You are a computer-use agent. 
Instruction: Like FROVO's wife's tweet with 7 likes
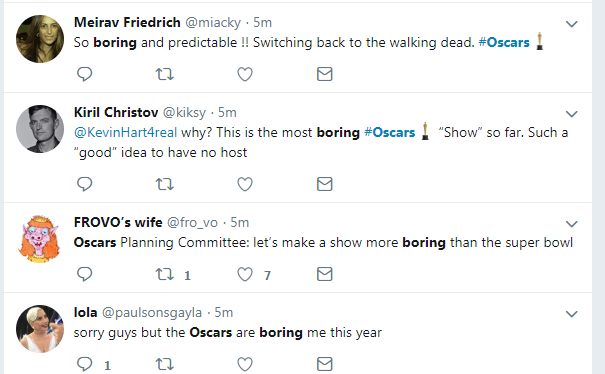pos(245,274)
